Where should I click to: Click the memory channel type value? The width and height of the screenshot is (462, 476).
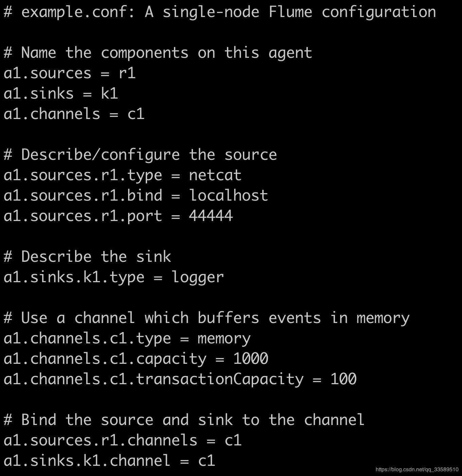point(224,339)
